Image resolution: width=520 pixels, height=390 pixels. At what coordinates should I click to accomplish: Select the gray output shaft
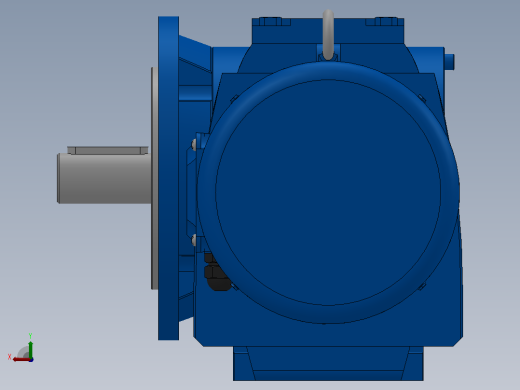click(104, 178)
